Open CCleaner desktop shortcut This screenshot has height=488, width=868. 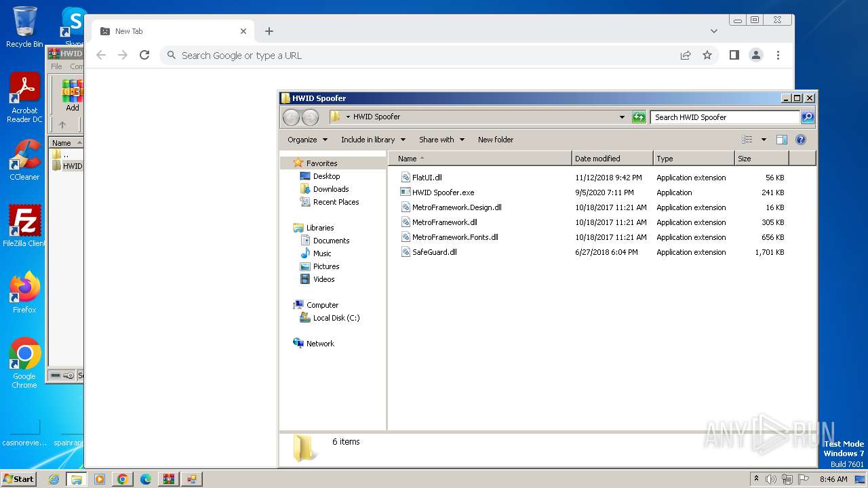pos(24,160)
